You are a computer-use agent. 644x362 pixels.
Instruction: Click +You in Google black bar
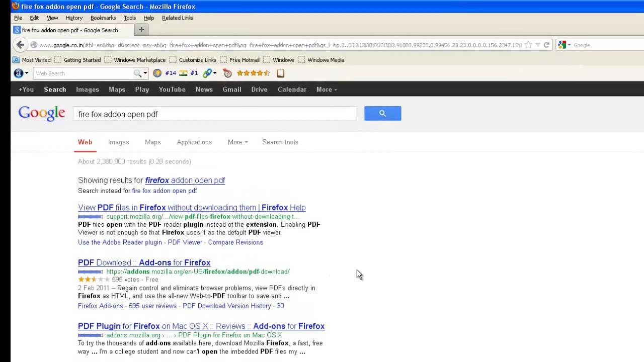point(26,89)
